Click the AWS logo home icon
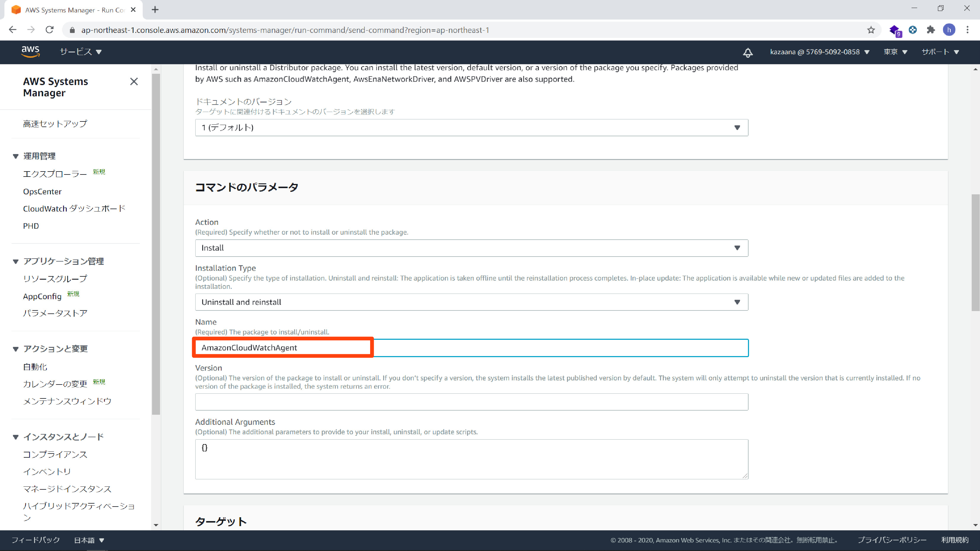The width and height of the screenshot is (980, 551). pyautogui.click(x=31, y=52)
